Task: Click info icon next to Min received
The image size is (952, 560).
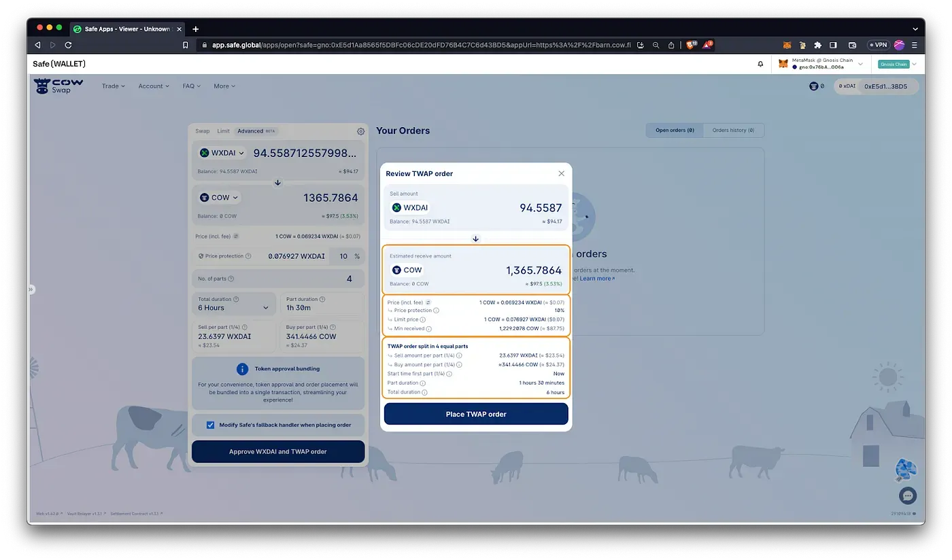Action: pyautogui.click(x=429, y=328)
